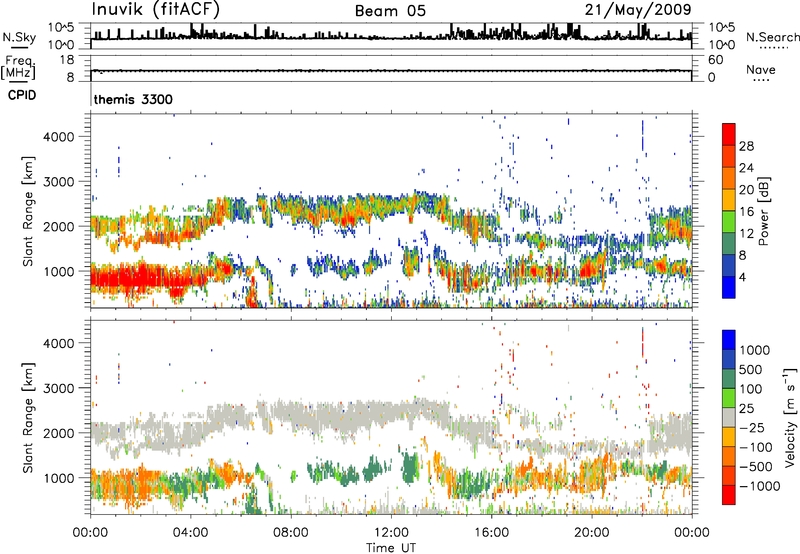This screenshot has height=554, width=800.
Task: Click the power panel 'Slant Range [km]' label
Action: (28, 211)
